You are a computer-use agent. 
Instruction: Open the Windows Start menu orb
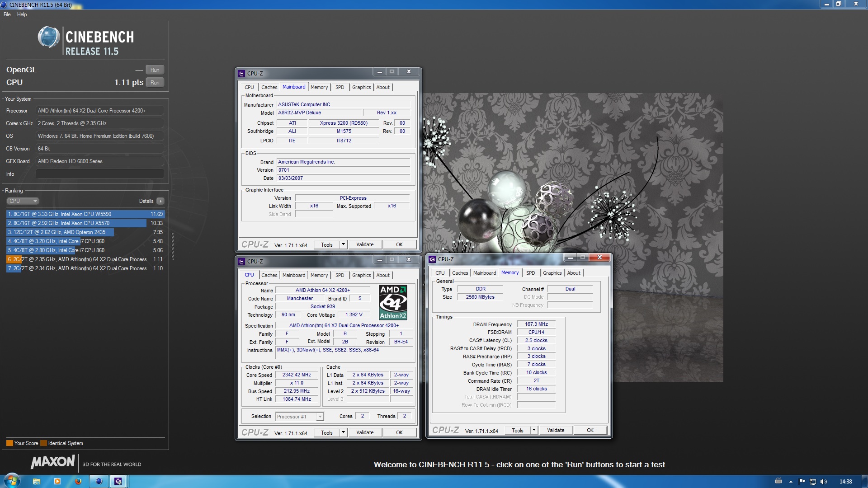pyautogui.click(x=12, y=481)
